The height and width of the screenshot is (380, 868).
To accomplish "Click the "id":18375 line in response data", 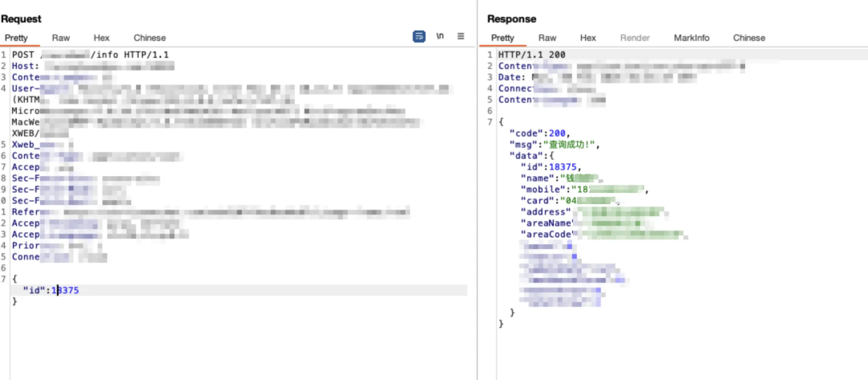I will pyautogui.click(x=551, y=167).
